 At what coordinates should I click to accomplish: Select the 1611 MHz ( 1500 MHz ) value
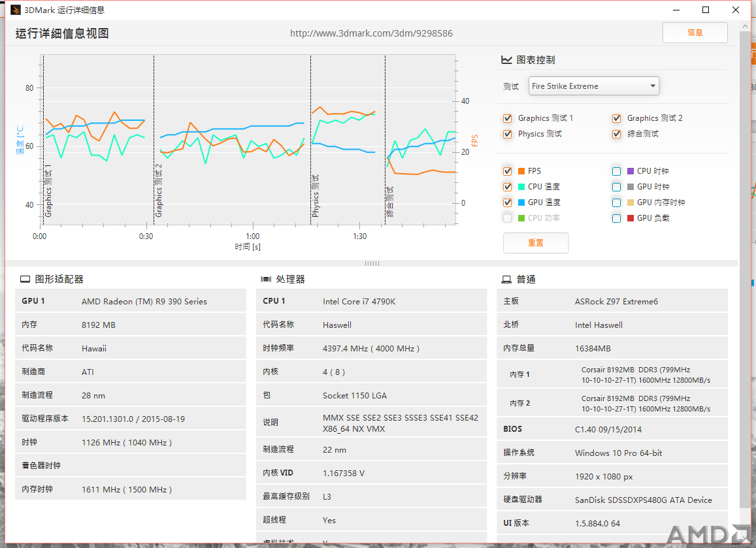coord(126,490)
